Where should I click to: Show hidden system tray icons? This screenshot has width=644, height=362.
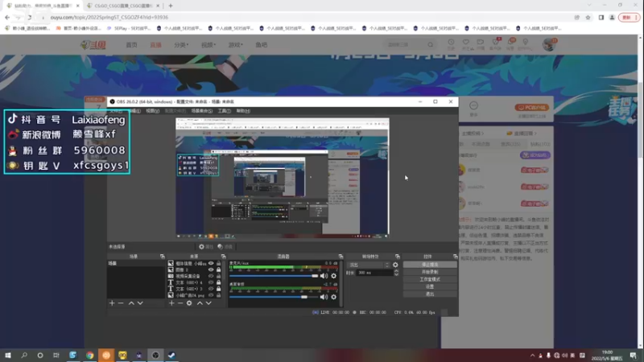532,356
